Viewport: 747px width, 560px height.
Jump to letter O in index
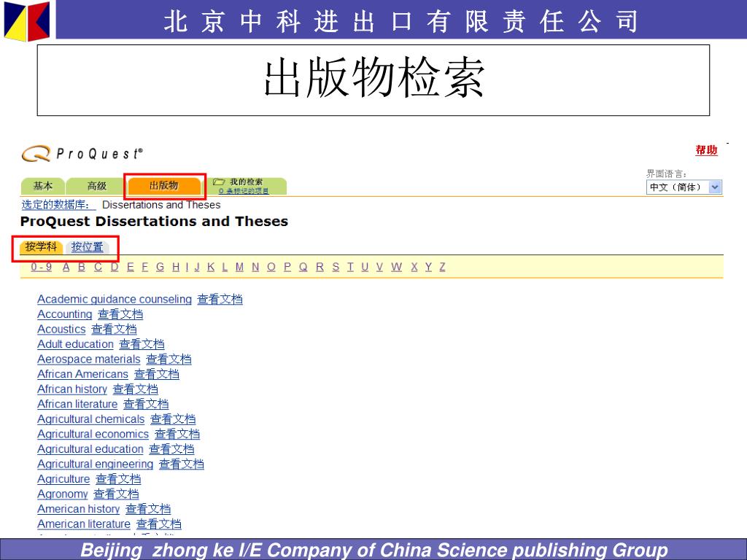coord(271,267)
